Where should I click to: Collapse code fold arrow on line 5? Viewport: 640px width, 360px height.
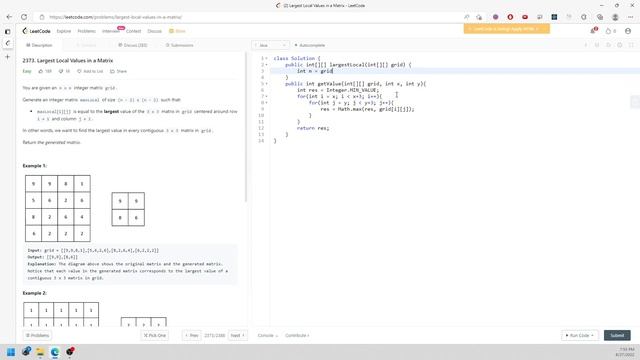click(267, 84)
